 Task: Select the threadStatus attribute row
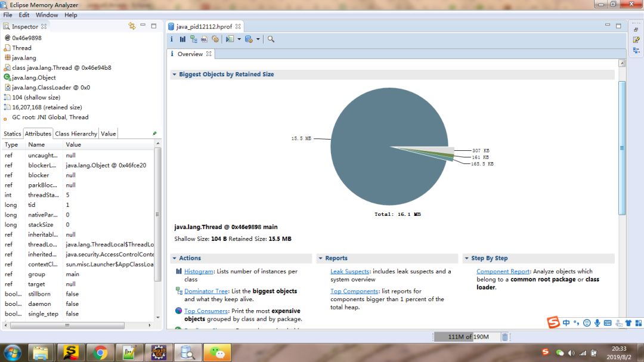click(x=78, y=195)
